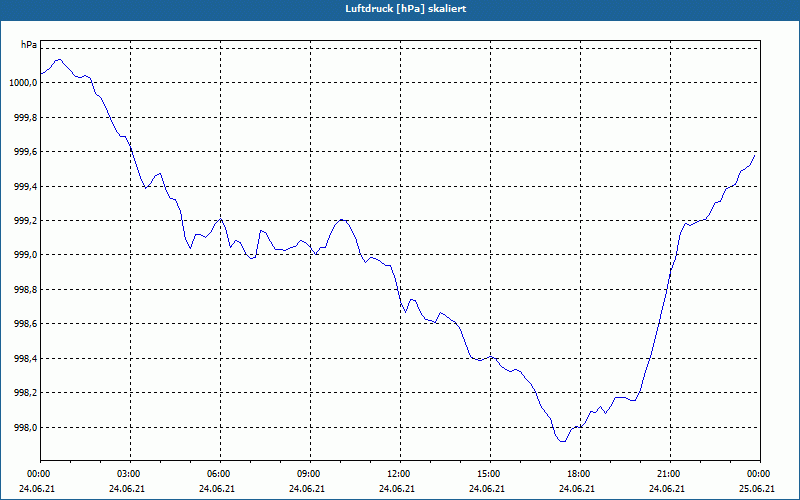Click the 06:00 time label
The image size is (800, 500).
(220, 474)
